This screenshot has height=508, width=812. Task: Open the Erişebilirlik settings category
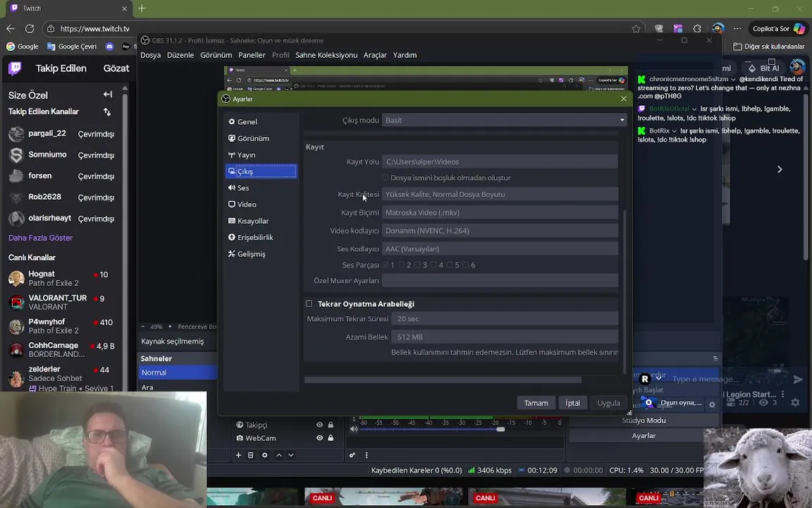coord(261,237)
